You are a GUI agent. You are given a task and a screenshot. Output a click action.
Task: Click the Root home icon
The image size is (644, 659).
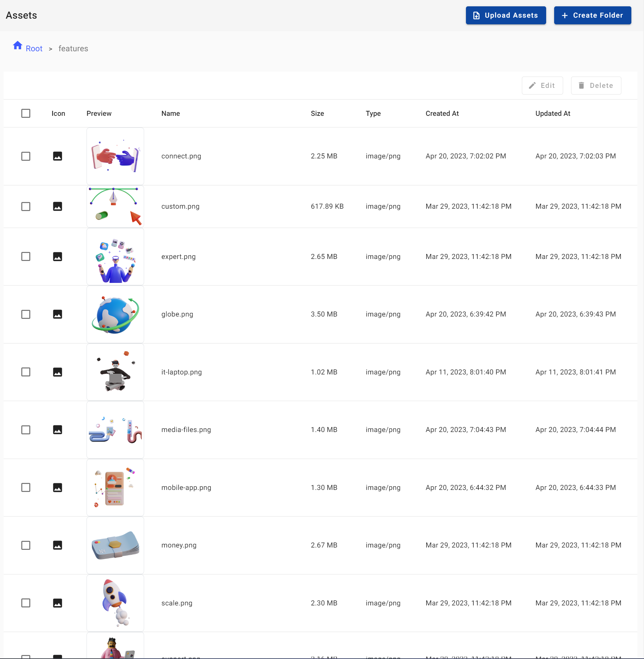pyautogui.click(x=18, y=45)
